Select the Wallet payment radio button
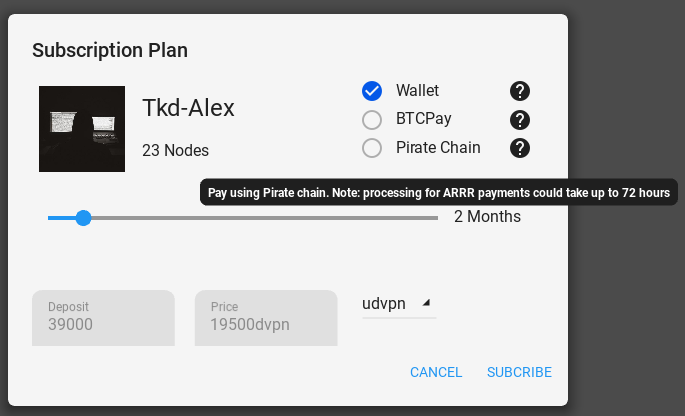This screenshot has width=685, height=416. [372, 91]
